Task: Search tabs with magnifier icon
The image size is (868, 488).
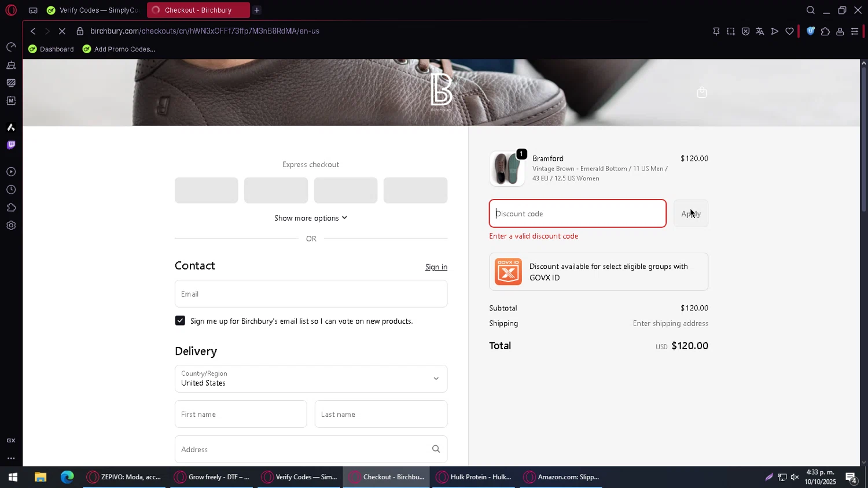Action: click(811, 10)
